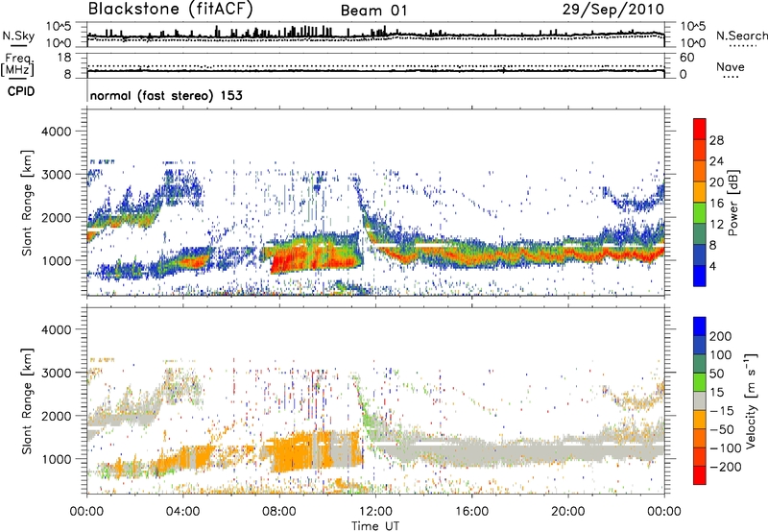The width and height of the screenshot is (768, 532).
Task: Click the velocity colorbar value -15
Action: [722, 410]
